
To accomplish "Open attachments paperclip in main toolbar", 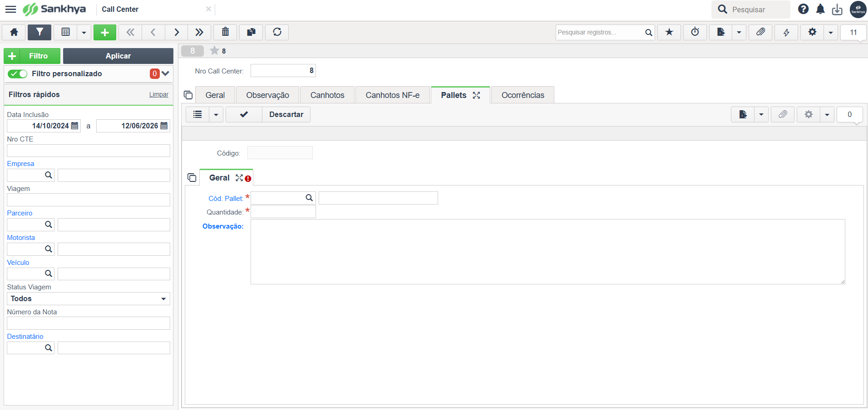I will pos(760,32).
